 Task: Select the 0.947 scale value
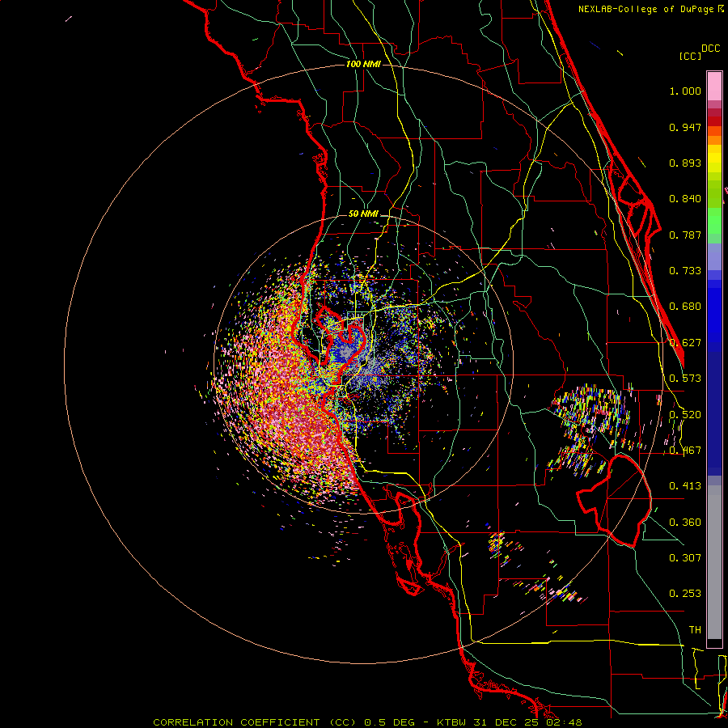[x=685, y=127]
